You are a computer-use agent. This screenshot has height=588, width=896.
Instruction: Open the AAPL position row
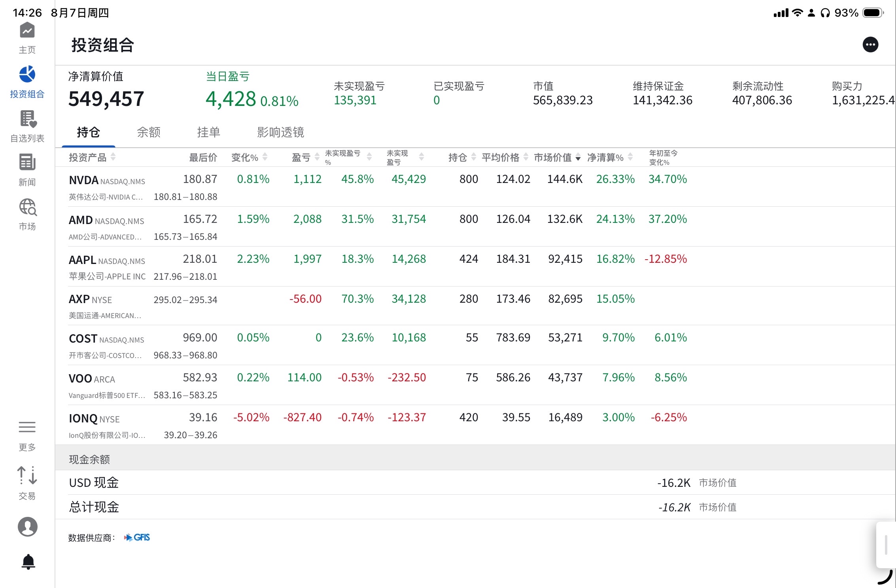pyautogui.click(x=475, y=266)
